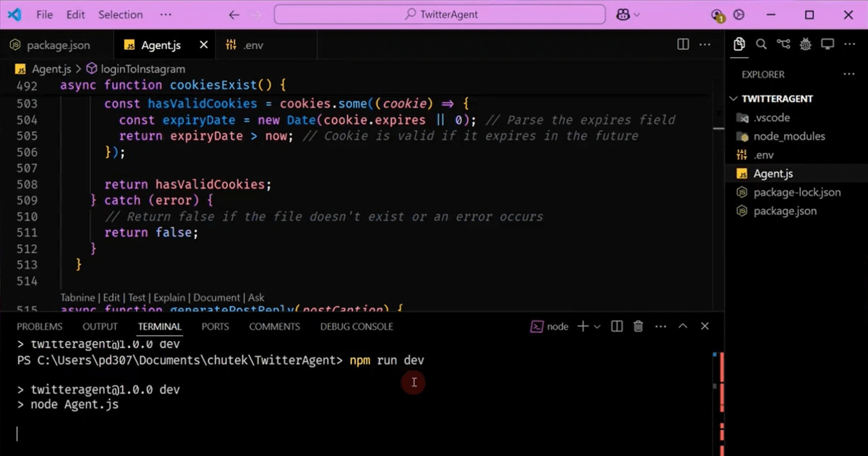The width and height of the screenshot is (868, 456).
Task: Switch to the DEBUG CONSOLE tab
Action: point(357,326)
